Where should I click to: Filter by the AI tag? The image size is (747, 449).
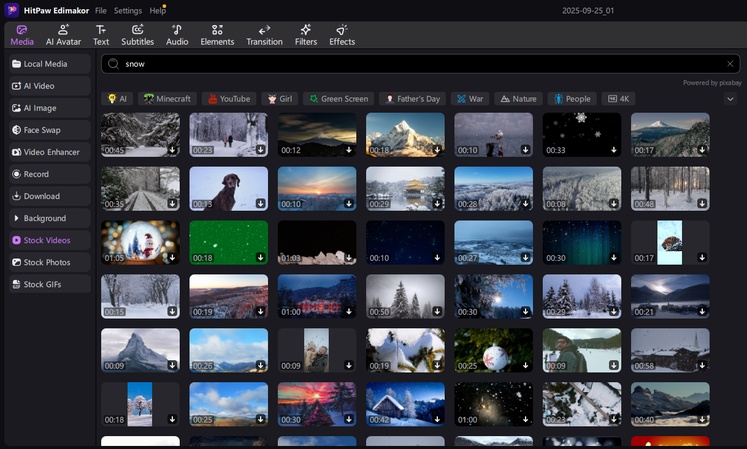[x=117, y=99]
